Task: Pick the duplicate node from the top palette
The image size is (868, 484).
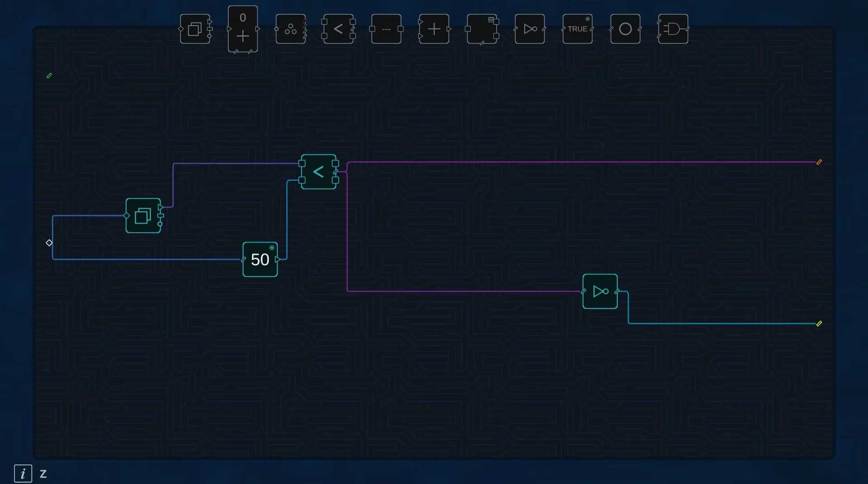Action: click(195, 29)
